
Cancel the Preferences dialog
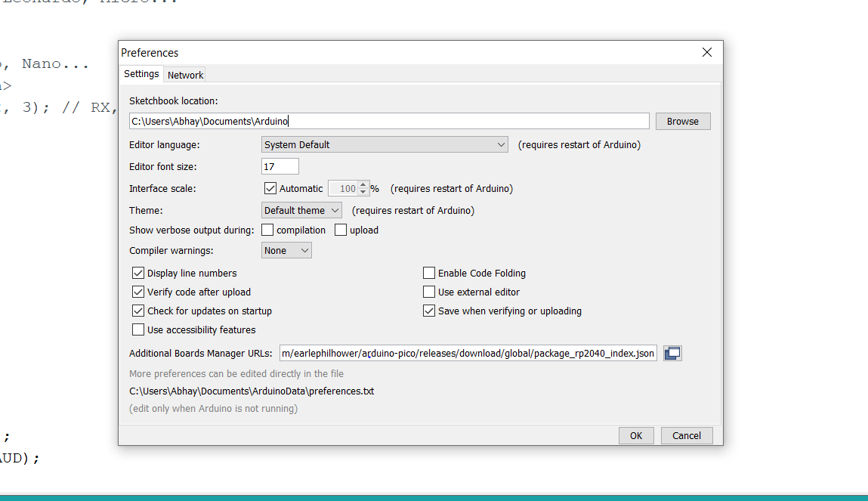click(x=687, y=436)
